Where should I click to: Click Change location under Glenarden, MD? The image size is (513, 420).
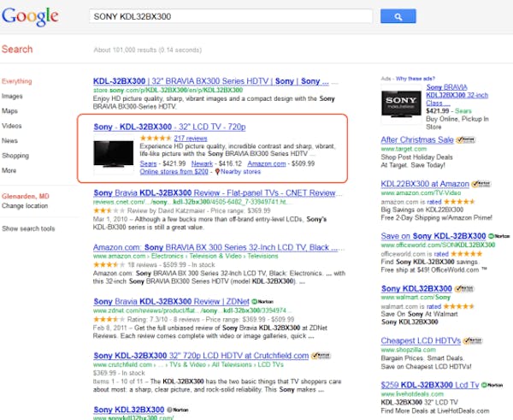pos(26,206)
